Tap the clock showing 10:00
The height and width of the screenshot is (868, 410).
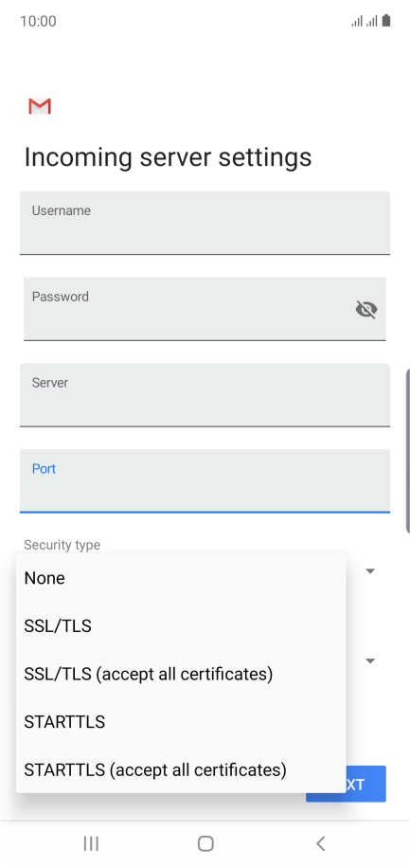coord(38,22)
